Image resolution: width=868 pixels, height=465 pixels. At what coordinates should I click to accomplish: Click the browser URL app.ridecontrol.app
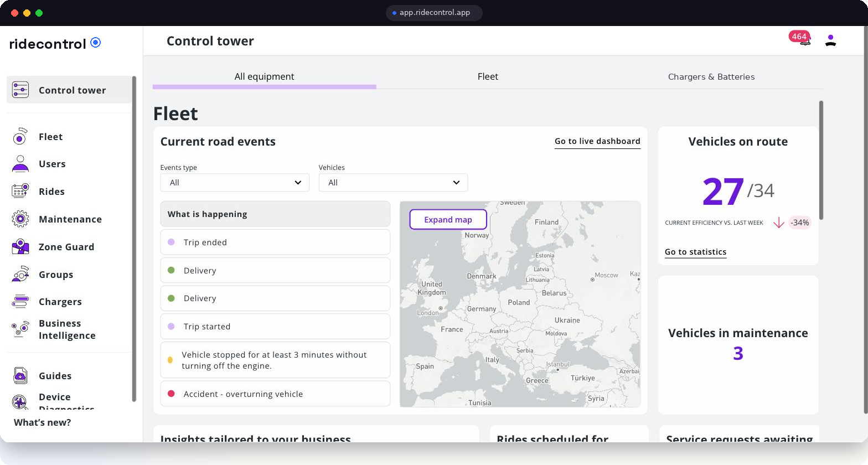pyautogui.click(x=434, y=12)
